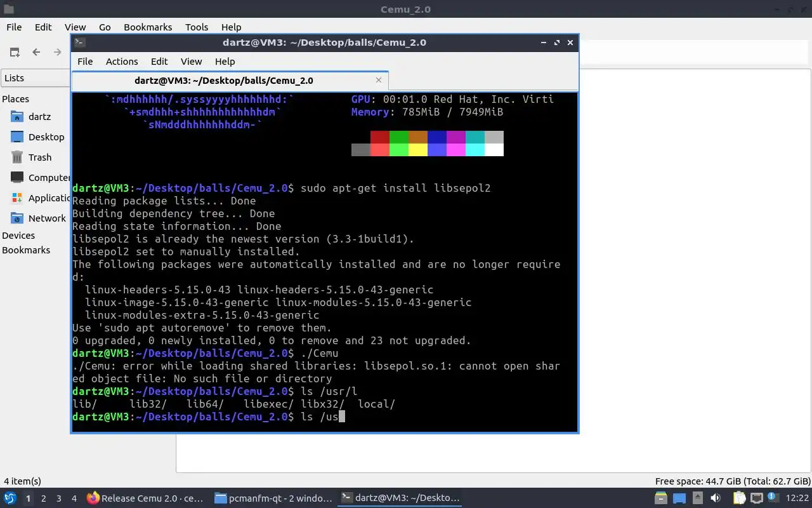
Task: Click the first tray icon beside the desktop icon
Action: (661, 498)
